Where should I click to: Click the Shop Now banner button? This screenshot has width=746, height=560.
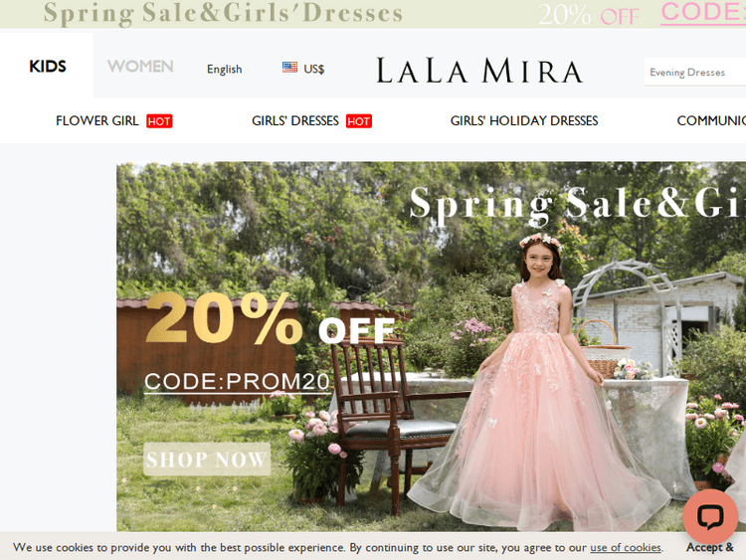pyautogui.click(x=207, y=460)
